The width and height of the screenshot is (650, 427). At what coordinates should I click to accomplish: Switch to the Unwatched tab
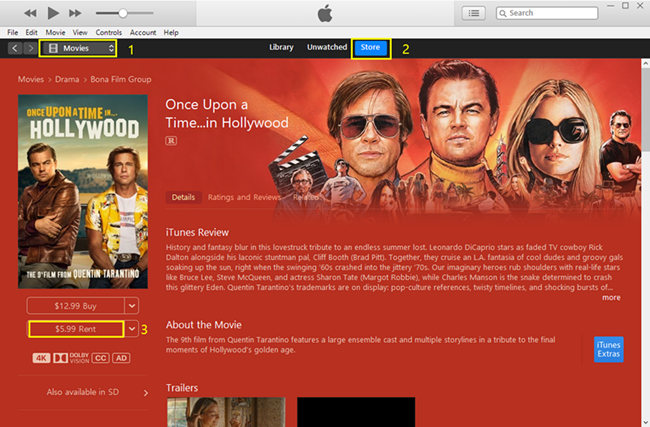327,47
